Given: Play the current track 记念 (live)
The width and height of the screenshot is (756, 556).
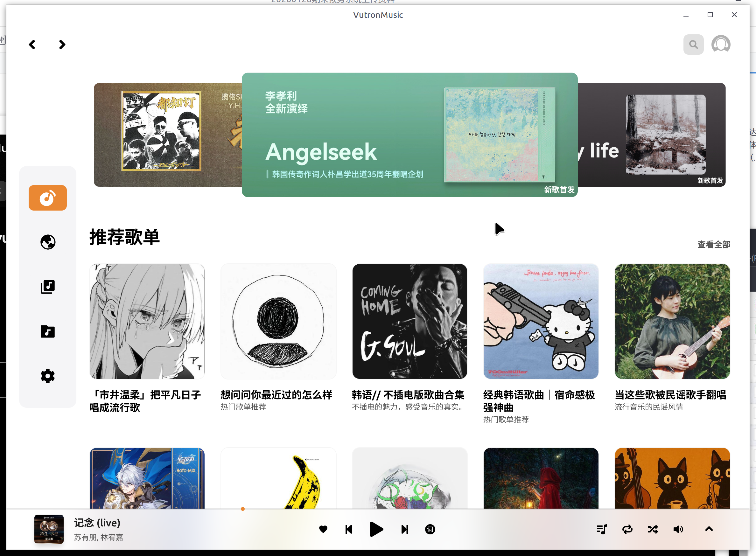Looking at the screenshot, I should pyautogui.click(x=376, y=529).
